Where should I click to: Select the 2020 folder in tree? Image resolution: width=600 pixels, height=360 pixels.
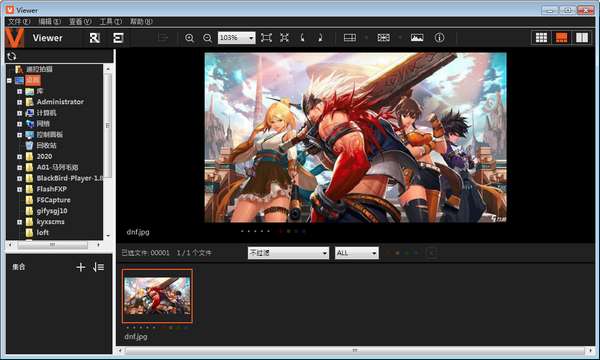(44, 156)
